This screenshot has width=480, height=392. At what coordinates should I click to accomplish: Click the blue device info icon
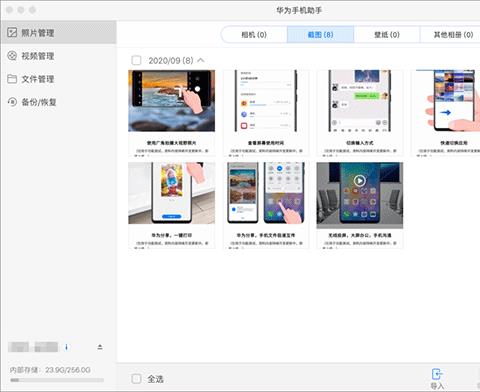point(66,347)
